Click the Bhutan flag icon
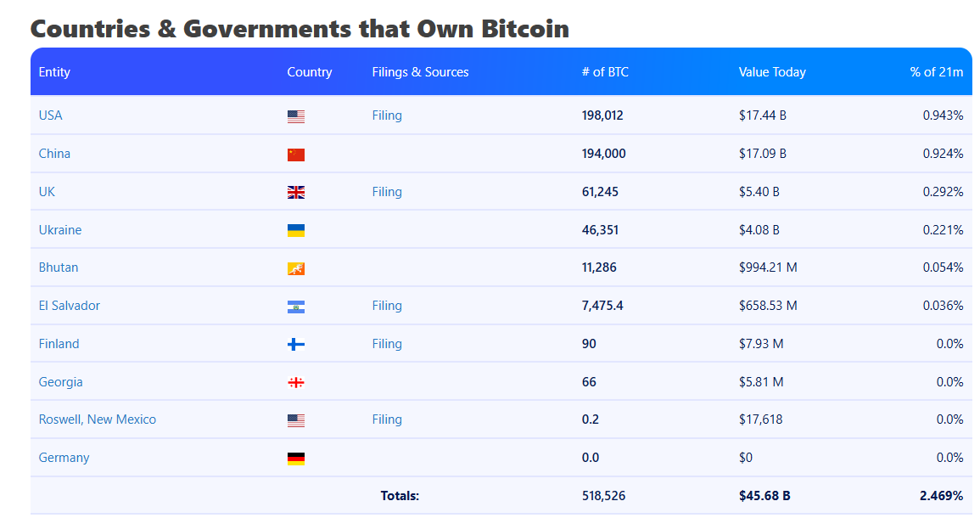Viewport: 980px width, 518px height. coord(295,268)
